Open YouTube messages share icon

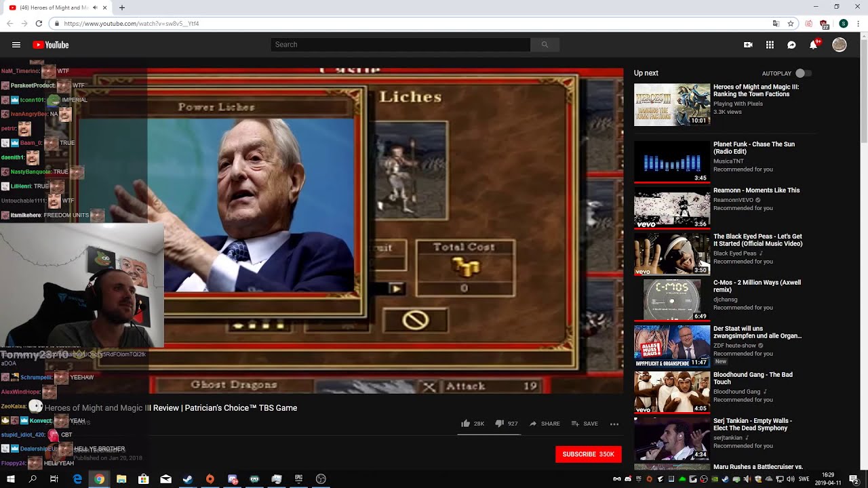click(791, 45)
